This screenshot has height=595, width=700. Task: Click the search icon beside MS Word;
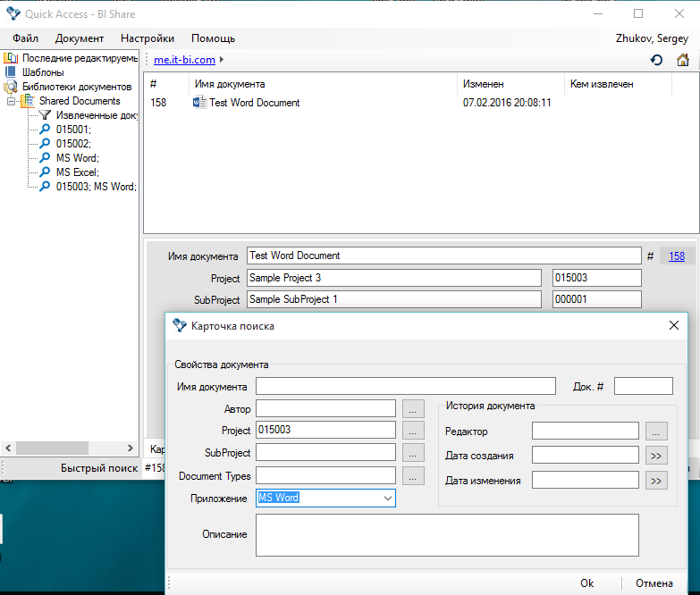pyautogui.click(x=45, y=158)
